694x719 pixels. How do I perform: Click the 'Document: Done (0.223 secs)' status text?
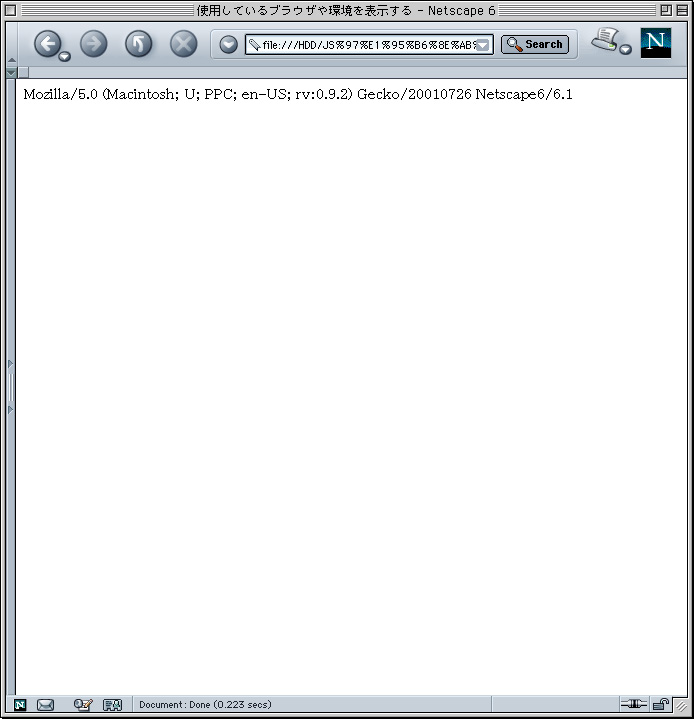205,704
